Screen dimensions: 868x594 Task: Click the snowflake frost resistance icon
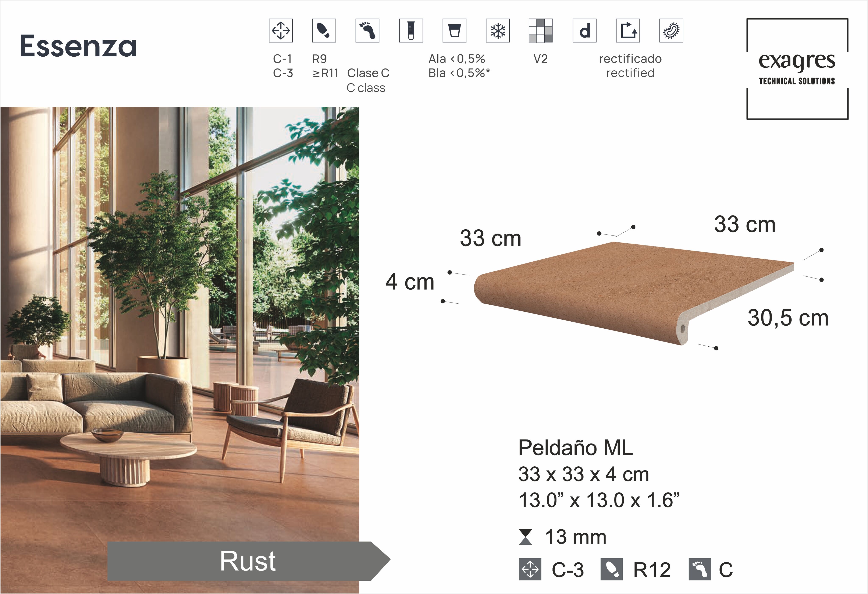coord(498,31)
